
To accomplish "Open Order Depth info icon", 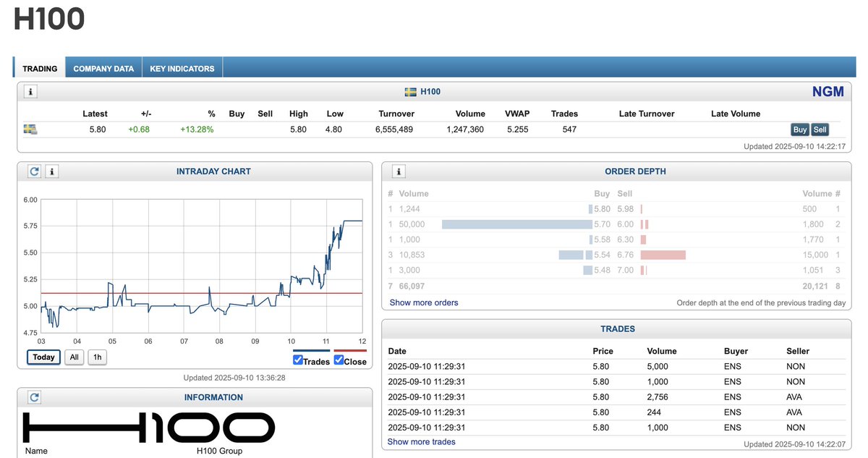I will click(x=399, y=171).
